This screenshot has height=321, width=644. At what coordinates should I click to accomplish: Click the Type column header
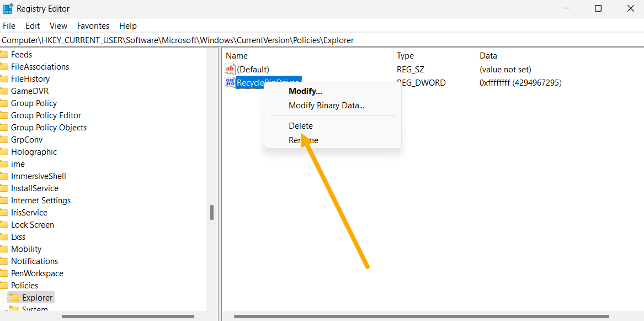pos(405,55)
